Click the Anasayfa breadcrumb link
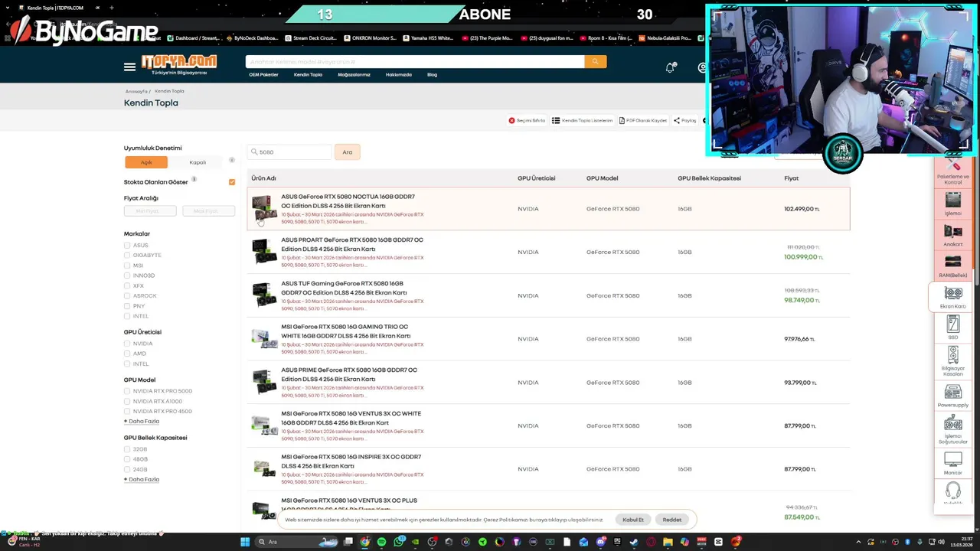Image resolution: width=980 pixels, height=551 pixels. coord(136,91)
